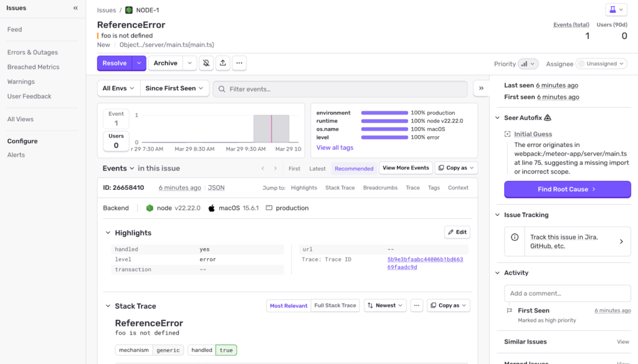638x364 pixels.
Task: Open the three-dot more actions menu
Action: pyautogui.click(x=239, y=63)
